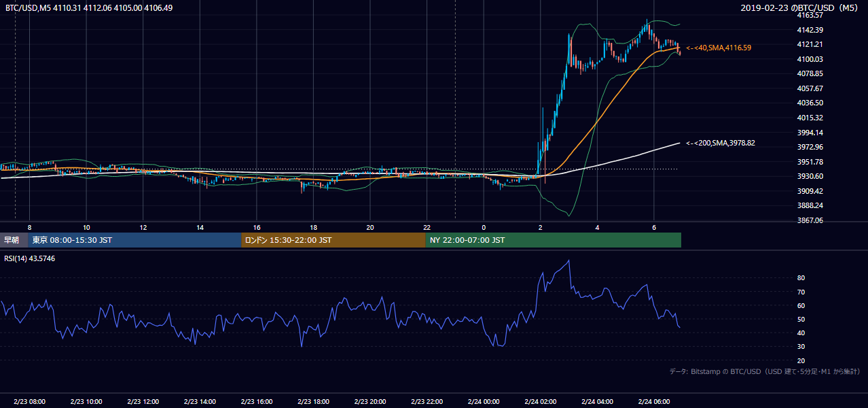Click the hour 0 tick under the price chart
Screen dimensions: 868x408
[x=484, y=227]
